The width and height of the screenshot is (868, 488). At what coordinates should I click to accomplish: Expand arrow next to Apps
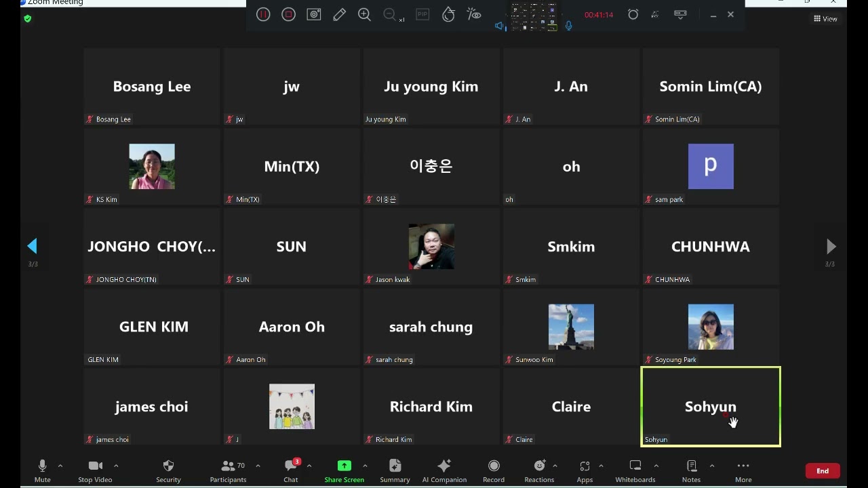(x=601, y=466)
